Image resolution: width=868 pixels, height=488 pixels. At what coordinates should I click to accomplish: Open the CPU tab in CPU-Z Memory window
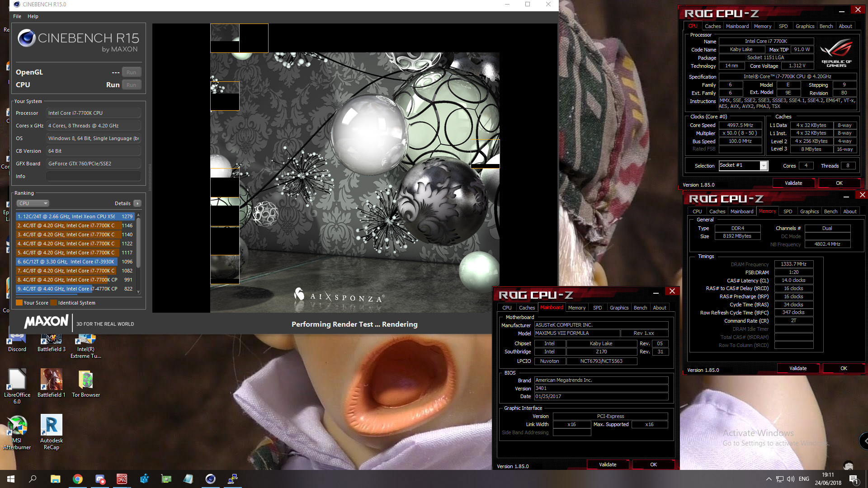[x=697, y=211]
